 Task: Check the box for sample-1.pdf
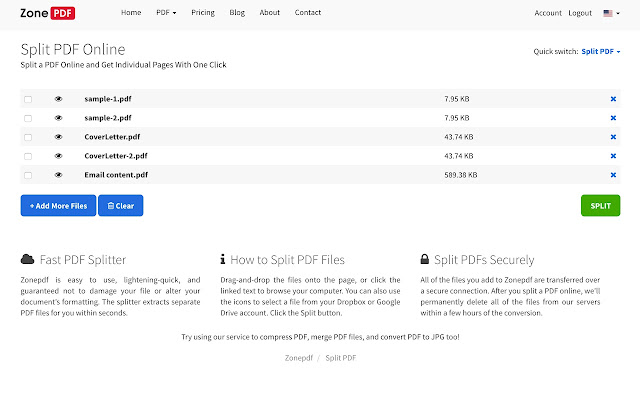click(28, 100)
